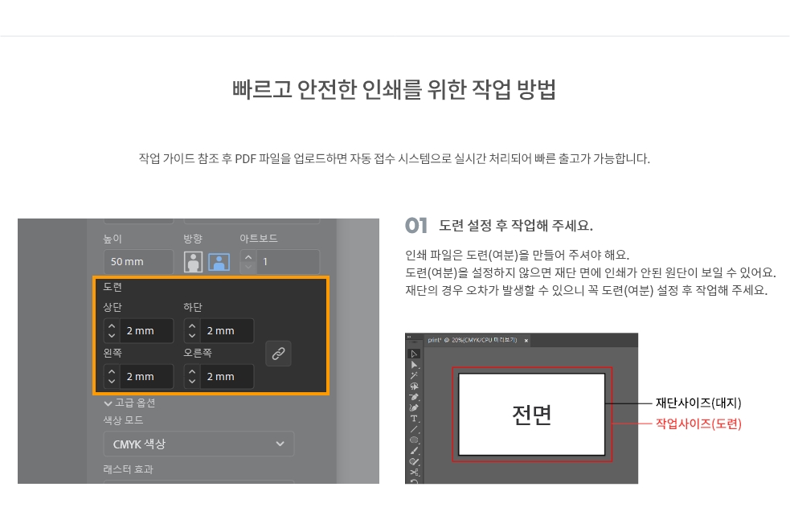Click the 오른쪽 bleed 2 mm field

pyautogui.click(x=227, y=376)
